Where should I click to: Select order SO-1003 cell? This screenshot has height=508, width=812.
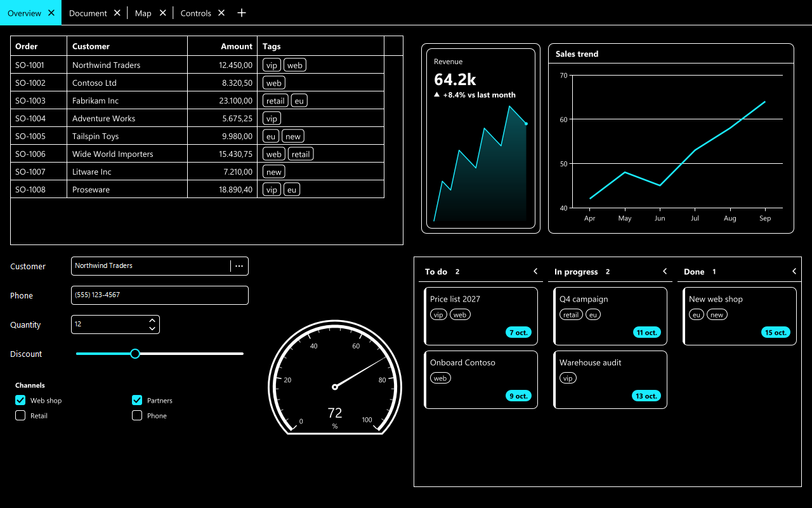(x=39, y=100)
